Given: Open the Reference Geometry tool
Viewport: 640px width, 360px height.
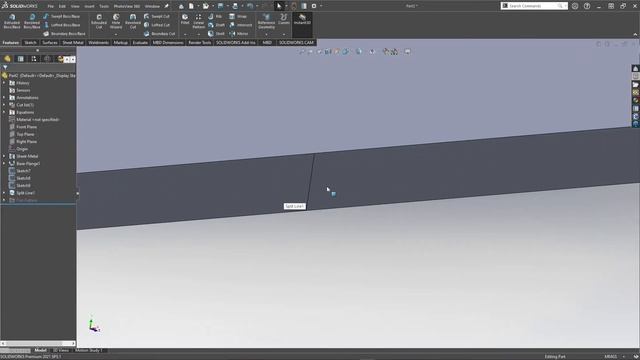Looking at the screenshot, I should pyautogui.click(x=266, y=21).
